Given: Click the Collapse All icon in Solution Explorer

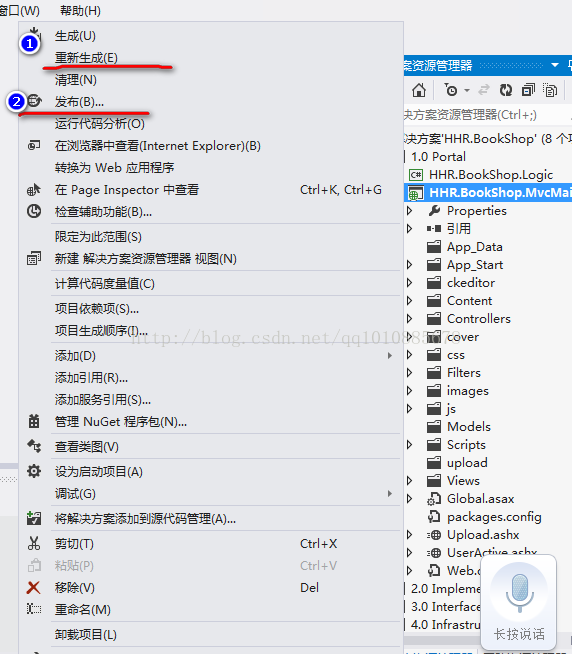Looking at the screenshot, I should click(528, 90).
